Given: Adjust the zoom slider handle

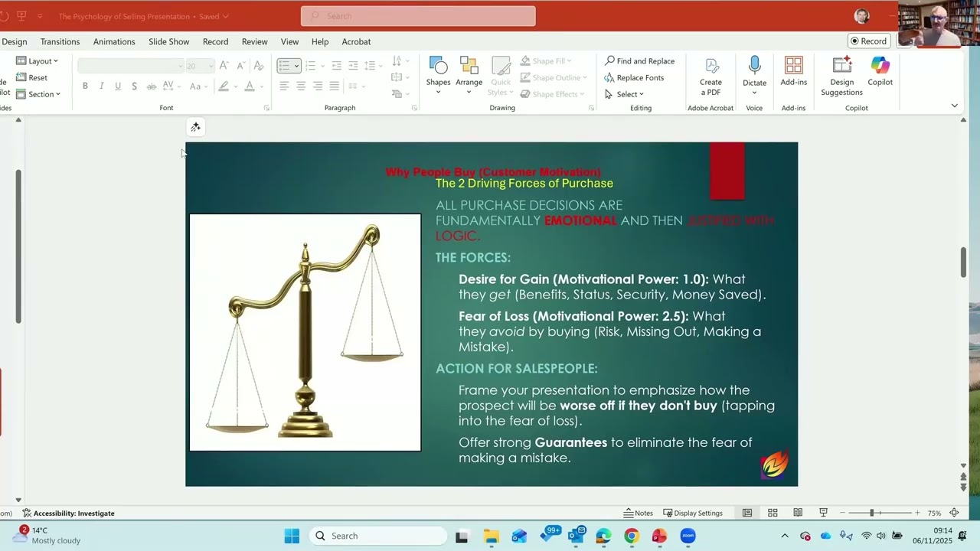Looking at the screenshot, I should [871, 513].
